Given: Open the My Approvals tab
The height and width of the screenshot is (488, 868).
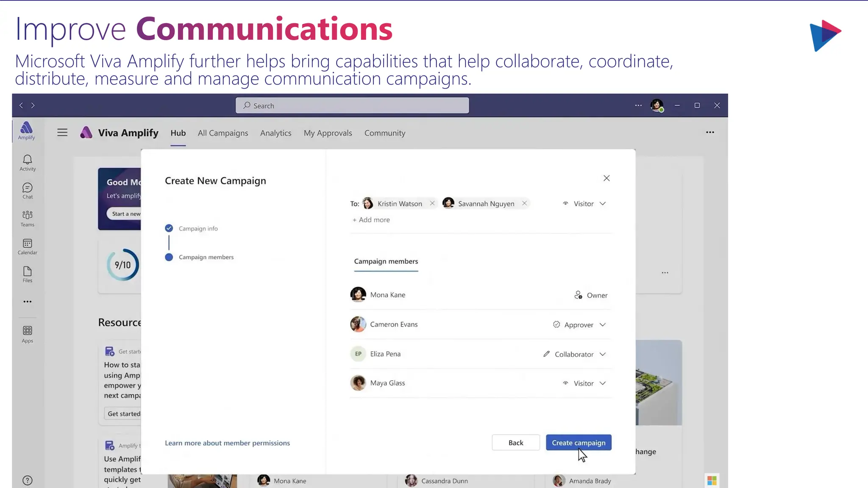Looking at the screenshot, I should 328,133.
